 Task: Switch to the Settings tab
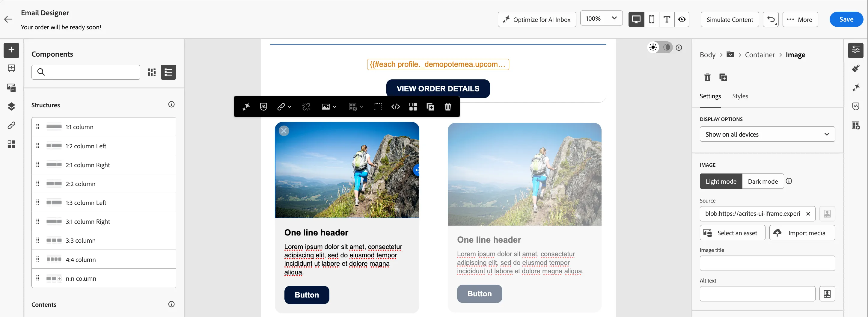[710, 96]
